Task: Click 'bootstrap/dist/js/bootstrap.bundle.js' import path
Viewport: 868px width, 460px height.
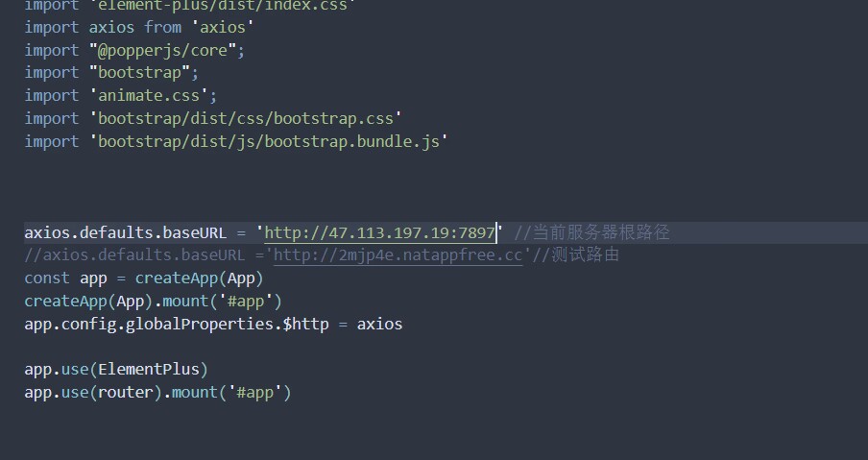Action: (269, 142)
